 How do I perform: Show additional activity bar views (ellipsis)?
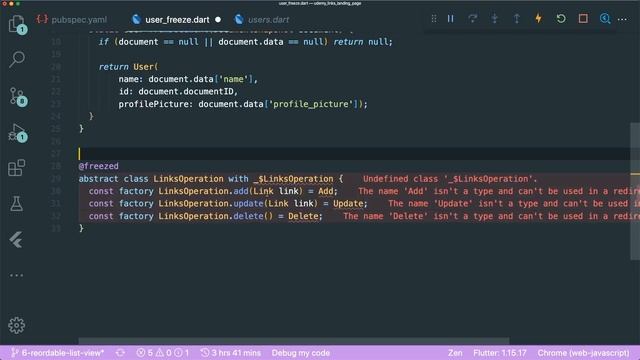point(16,276)
